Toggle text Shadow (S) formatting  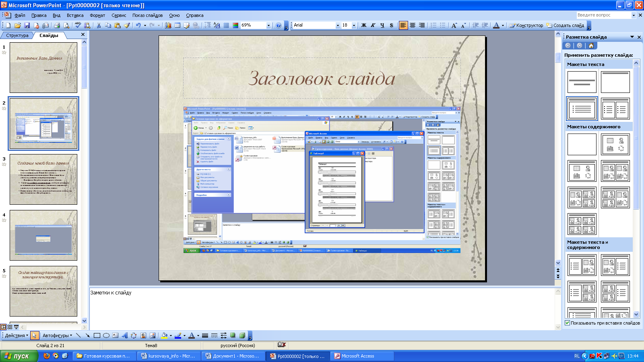click(392, 25)
